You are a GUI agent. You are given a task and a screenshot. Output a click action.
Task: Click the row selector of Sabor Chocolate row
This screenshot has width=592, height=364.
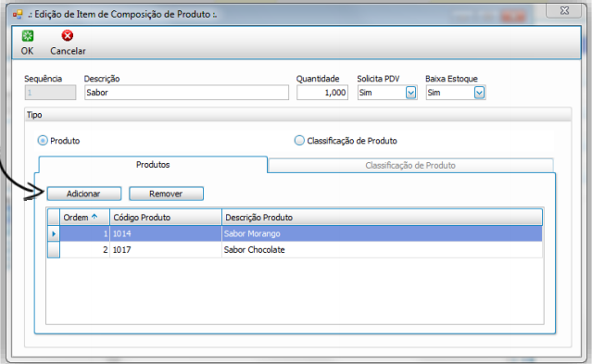pos(54,249)
